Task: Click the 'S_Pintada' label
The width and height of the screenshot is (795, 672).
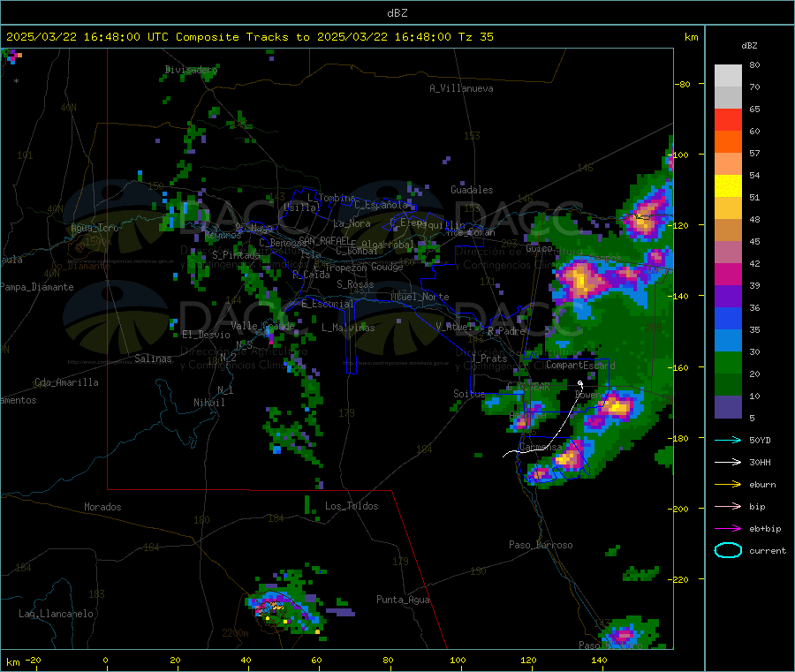Action: click(236, 255)
